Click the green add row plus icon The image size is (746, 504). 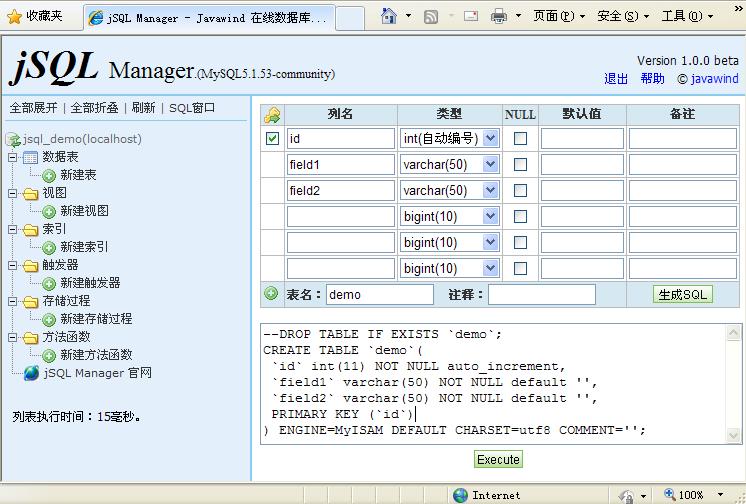[271, 293]
